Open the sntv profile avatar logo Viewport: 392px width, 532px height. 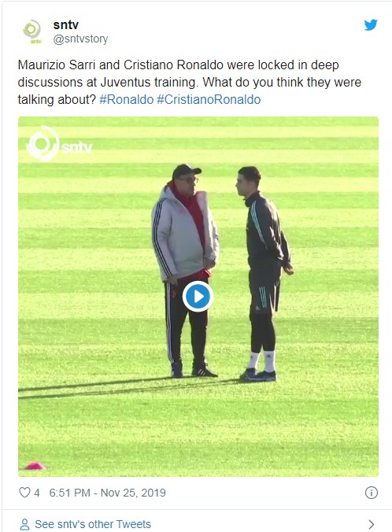32,31
